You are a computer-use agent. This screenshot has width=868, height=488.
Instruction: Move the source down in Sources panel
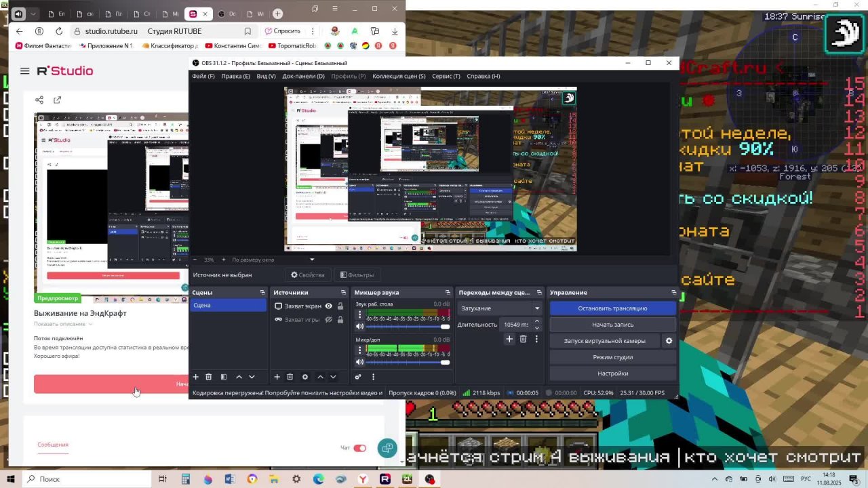coord(333,377)
